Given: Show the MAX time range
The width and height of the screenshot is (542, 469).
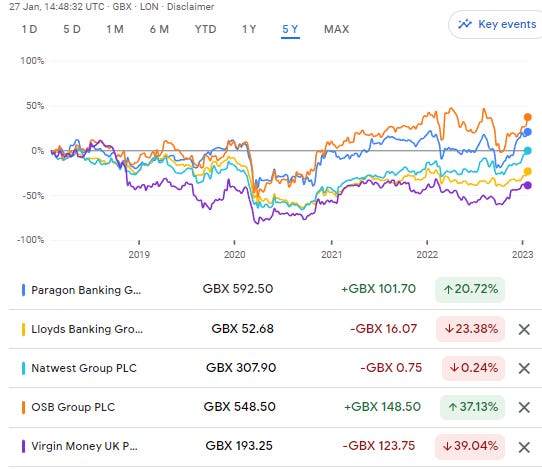Looking at the screenshot, I should (x=337, y=29).
